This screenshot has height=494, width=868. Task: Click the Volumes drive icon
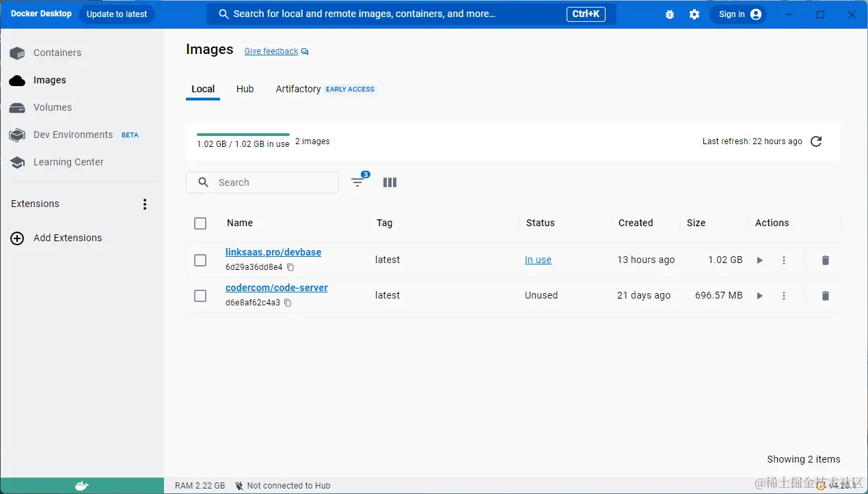[x=17, y=107]
